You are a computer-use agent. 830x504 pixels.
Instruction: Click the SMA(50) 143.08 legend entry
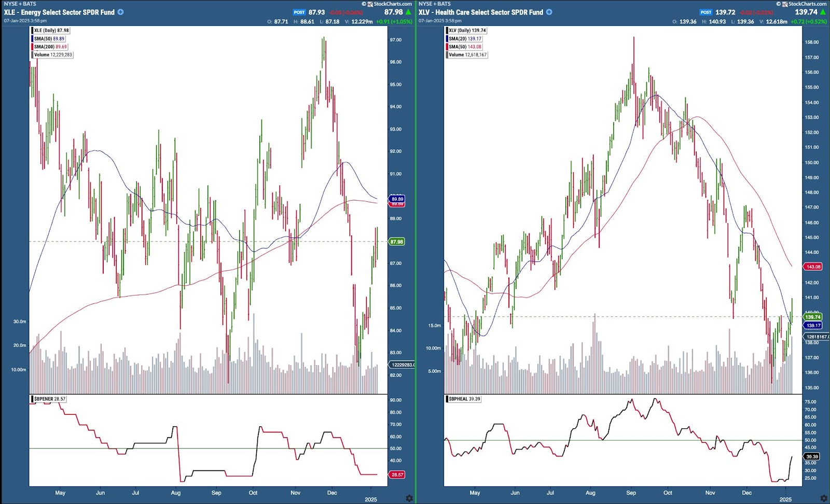pos(464,47)
